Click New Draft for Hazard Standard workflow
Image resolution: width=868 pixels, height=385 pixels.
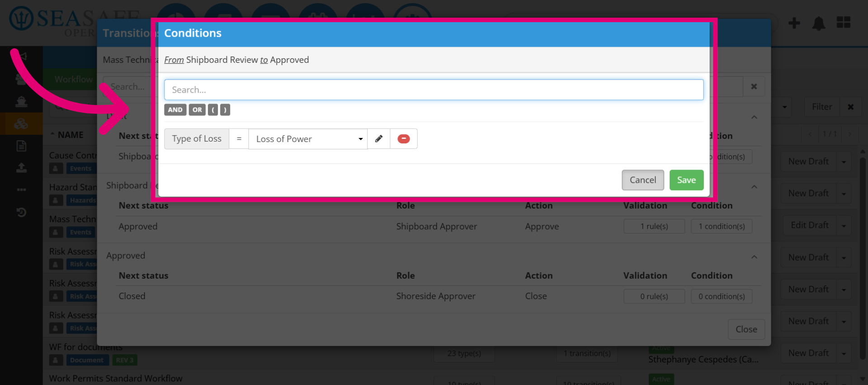[x=808, y=193]
